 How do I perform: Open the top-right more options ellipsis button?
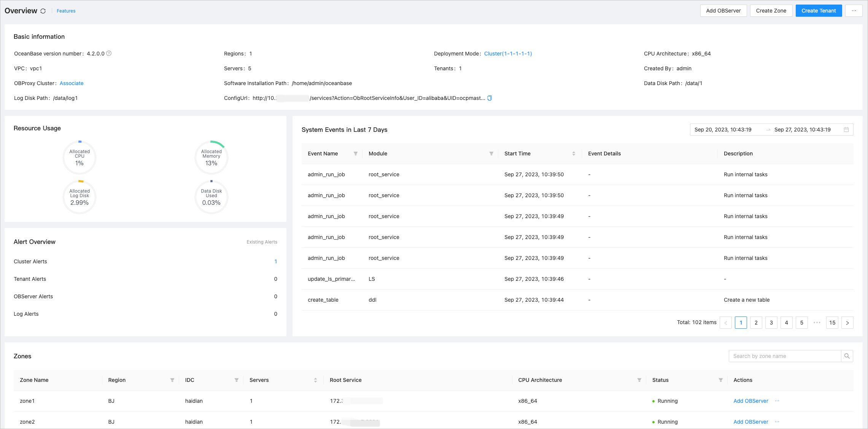(x=854, y=11)
